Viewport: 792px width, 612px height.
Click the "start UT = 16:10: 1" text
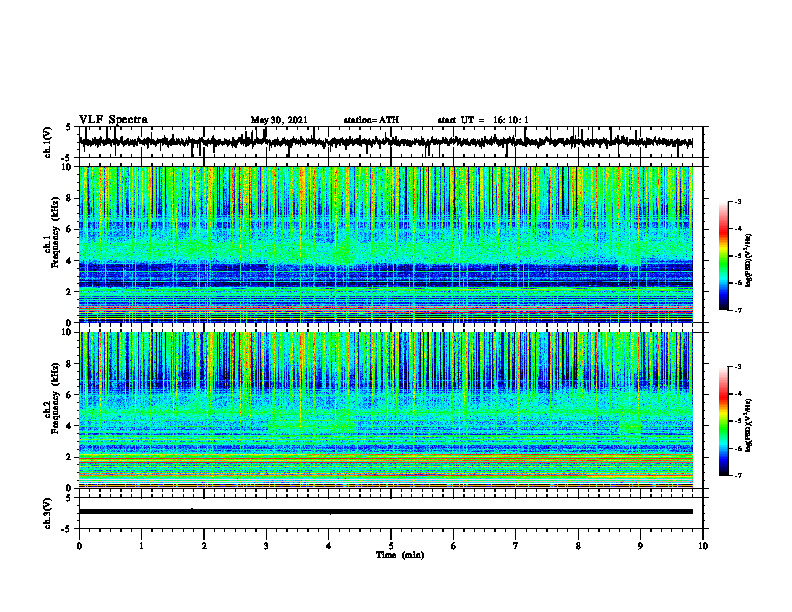click(483, 120)
